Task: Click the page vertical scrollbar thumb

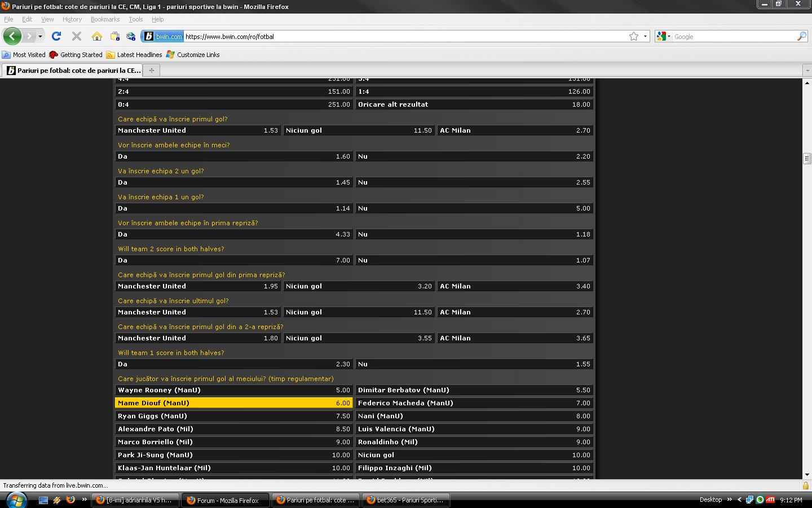Action: (807, 159)
